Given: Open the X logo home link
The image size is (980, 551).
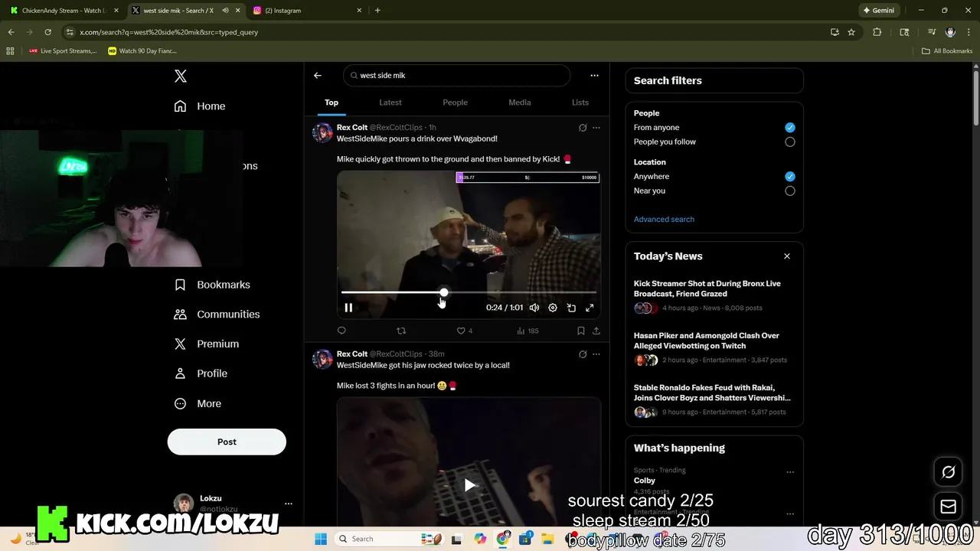Looking at the screenshot, I should click(180, 76).
